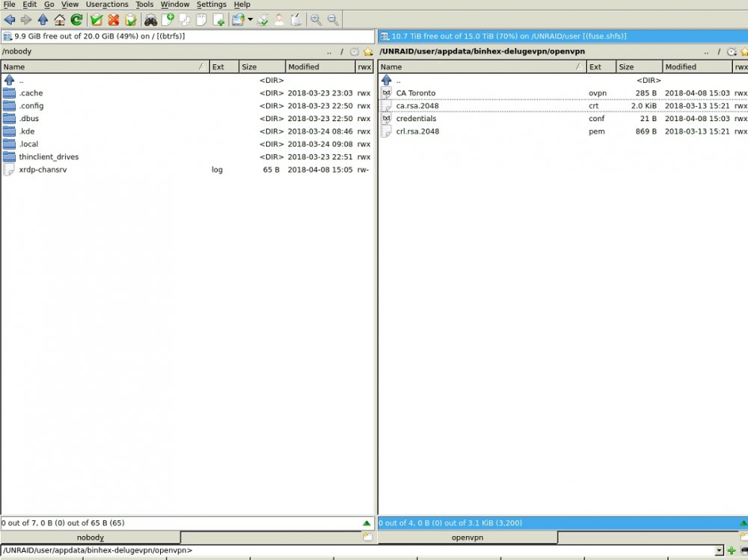Click left panel root '/' button
The image size is (748, 560).
[x=342, y=52]
